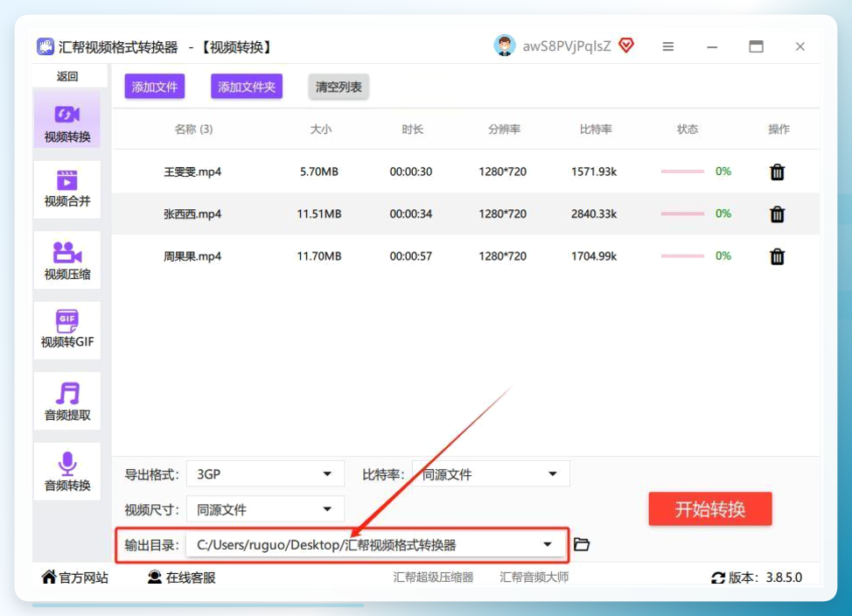Select the file name 周果果.mp4
The height and width of the screenshot is (616, 852).
[192, 256]
